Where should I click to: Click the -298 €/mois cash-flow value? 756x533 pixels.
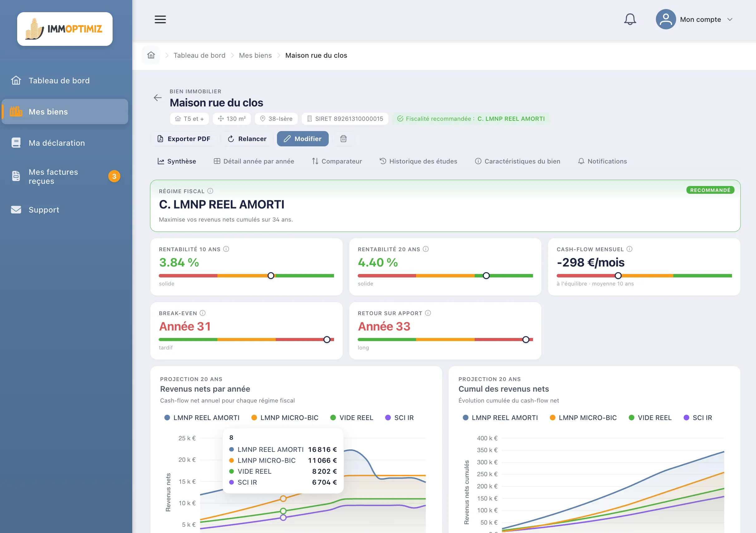click(591, 262)
